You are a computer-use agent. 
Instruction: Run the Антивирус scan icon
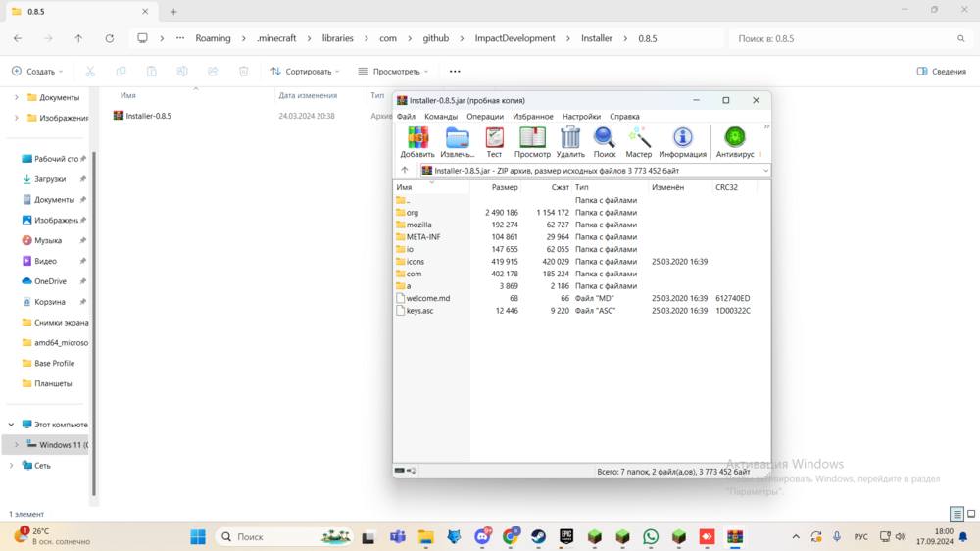click(735, 142)
